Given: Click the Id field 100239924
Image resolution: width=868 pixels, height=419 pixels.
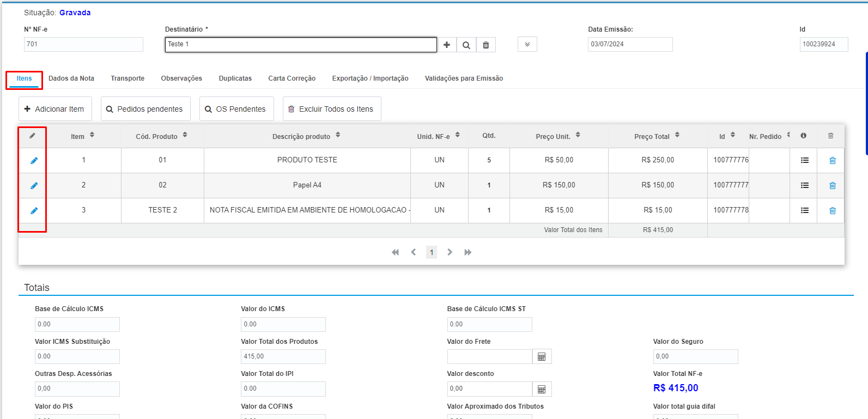Looking at the screenshot, I should pos(824,44).
